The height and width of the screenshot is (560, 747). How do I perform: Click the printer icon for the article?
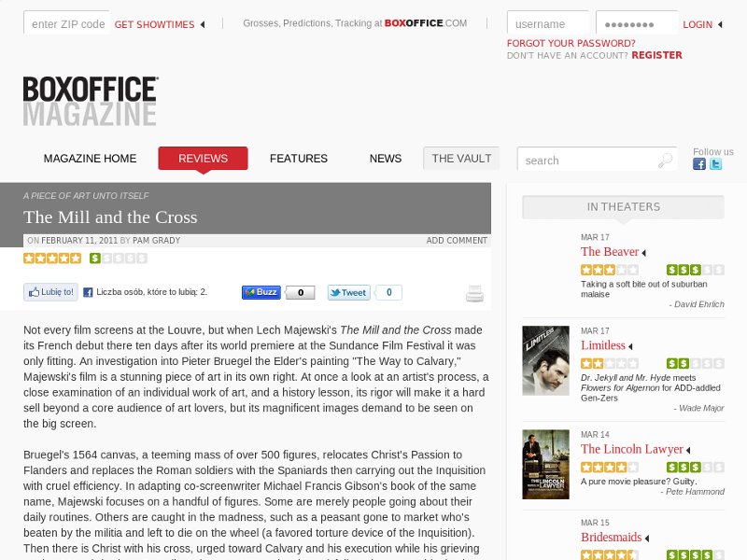475,294
